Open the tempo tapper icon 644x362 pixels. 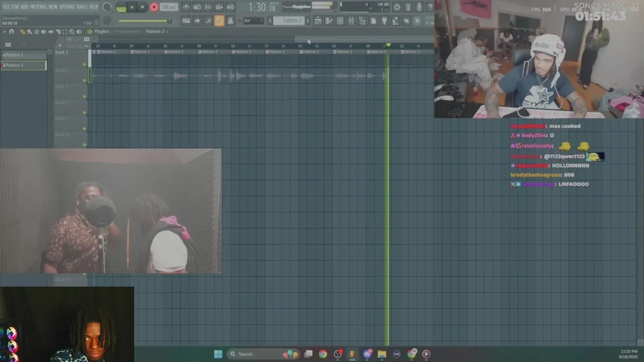pyautogui.click(x=395, y=21)
